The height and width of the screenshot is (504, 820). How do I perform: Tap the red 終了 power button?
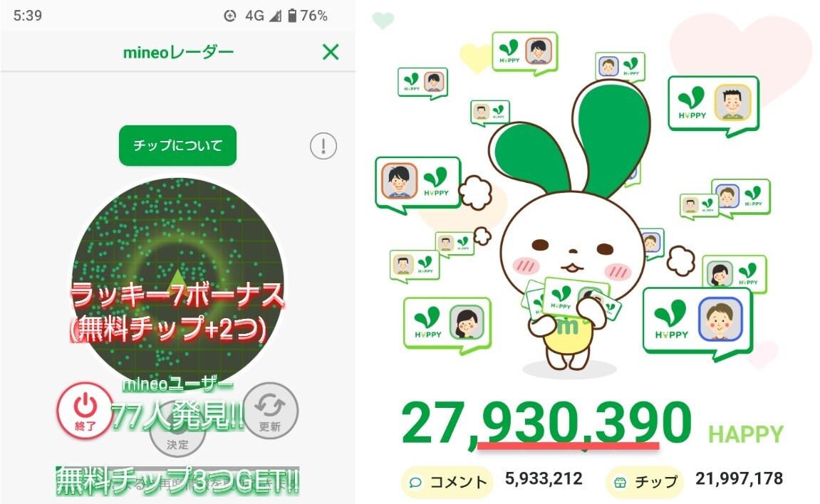pyautogui.click(x=85, y=411)
